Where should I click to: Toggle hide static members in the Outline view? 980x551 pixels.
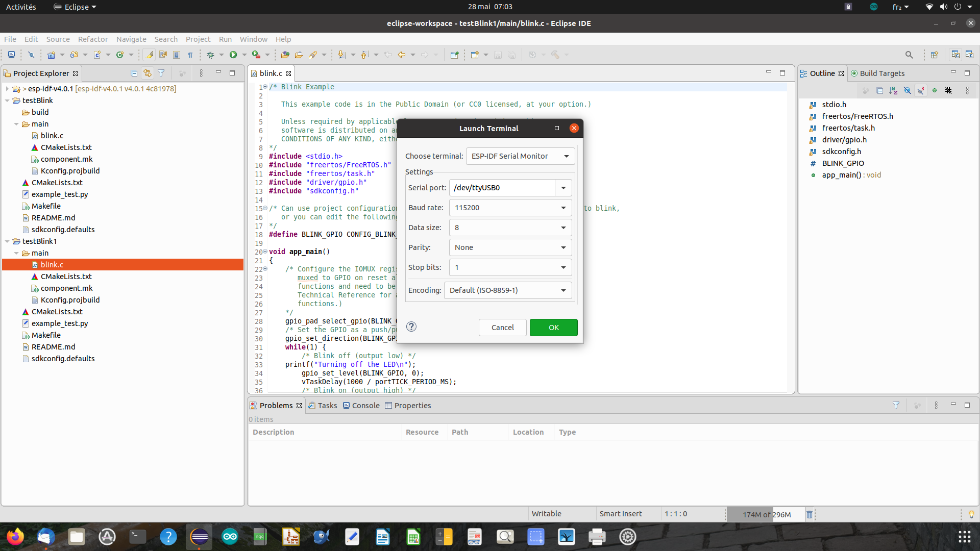[920, 90]
